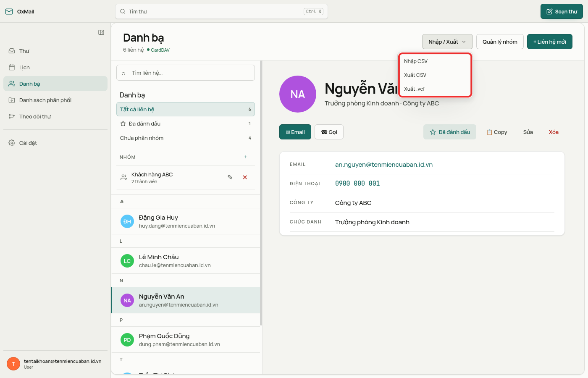588x378 pixels.
Task: Click Copy contact button
Action: point(497,132)
